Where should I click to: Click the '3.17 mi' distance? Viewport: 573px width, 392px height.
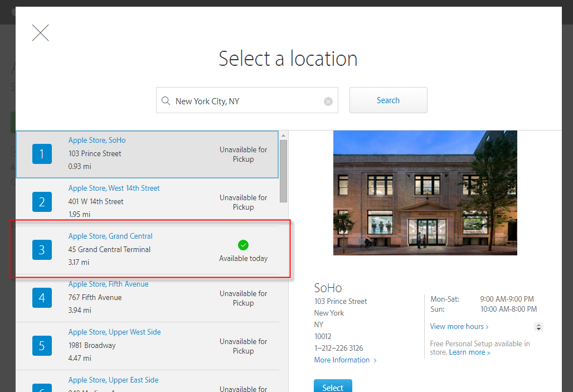tap(79, 262)
